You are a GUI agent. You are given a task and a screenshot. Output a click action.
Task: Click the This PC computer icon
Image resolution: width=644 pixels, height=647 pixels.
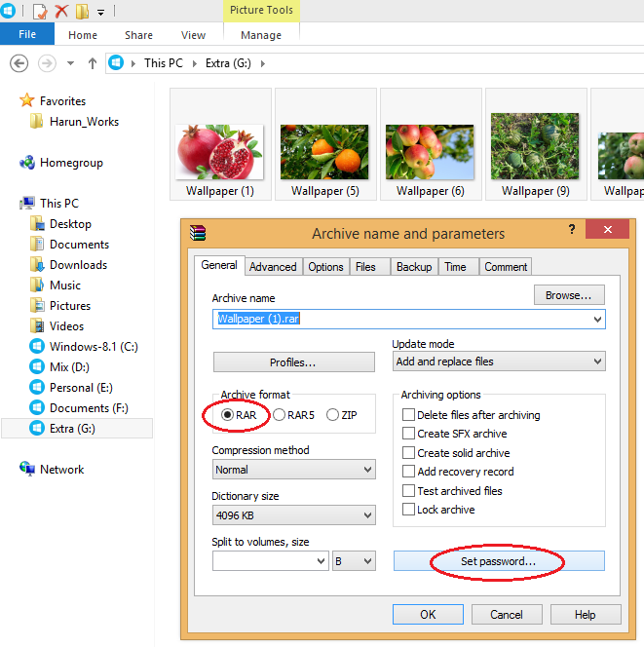coord(27,203)
